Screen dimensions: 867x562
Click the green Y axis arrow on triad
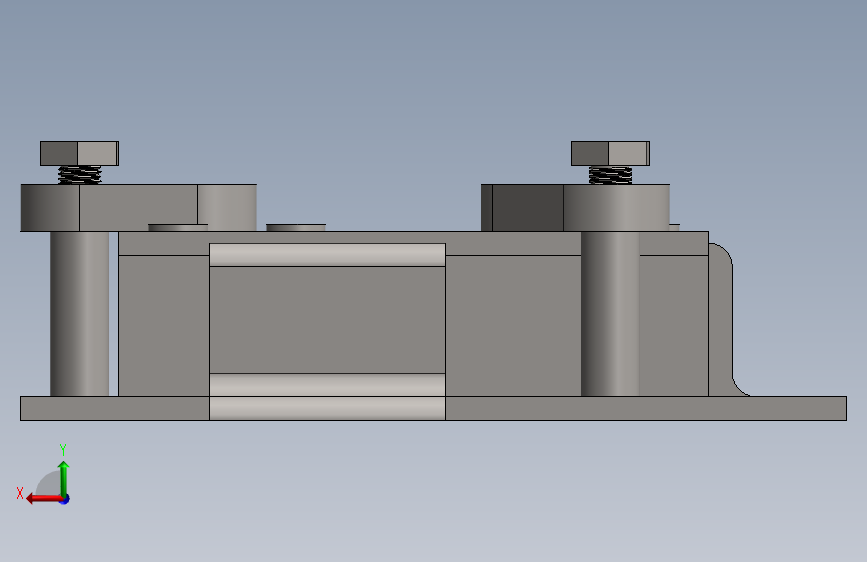tap(64, 478)
